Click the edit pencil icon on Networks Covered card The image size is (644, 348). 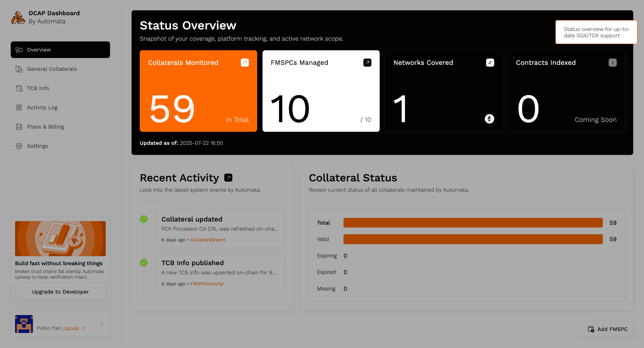(x=490, y=63)
